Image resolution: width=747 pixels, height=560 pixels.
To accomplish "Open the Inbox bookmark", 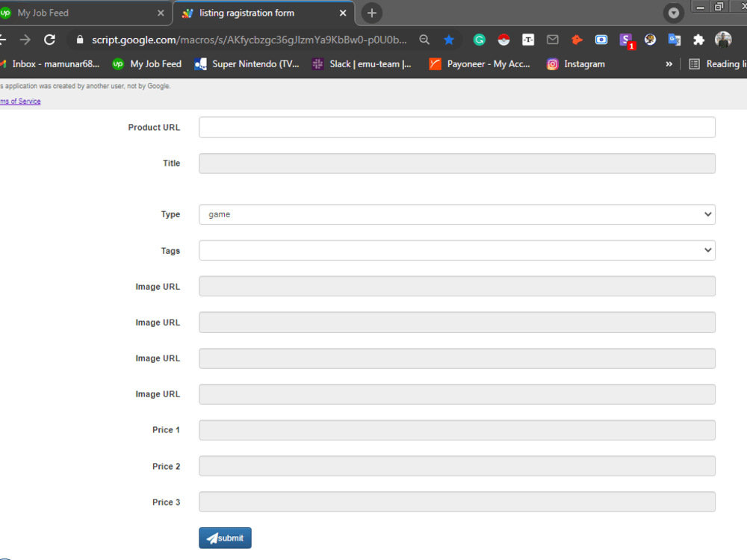I will [51, 63].
